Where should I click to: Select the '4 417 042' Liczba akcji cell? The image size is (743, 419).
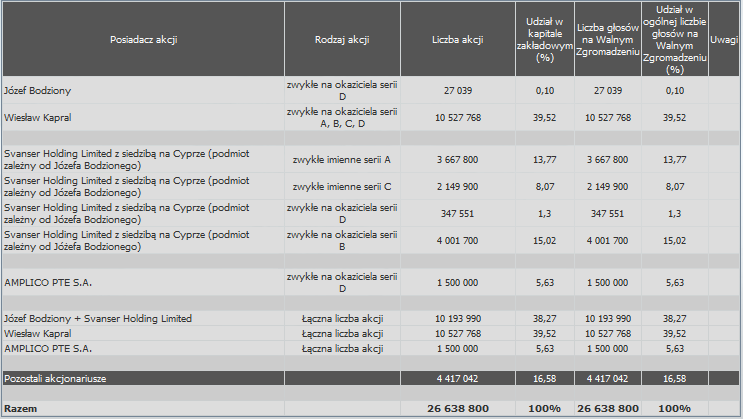(458, 379)
